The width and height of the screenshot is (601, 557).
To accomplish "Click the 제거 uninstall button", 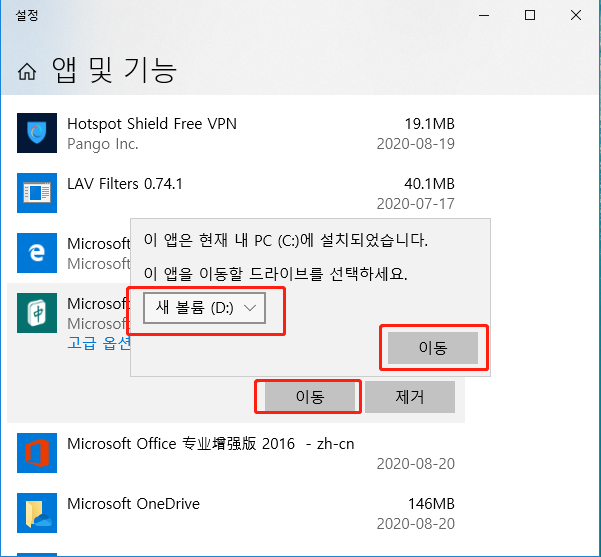I will (x=410, y=397).
